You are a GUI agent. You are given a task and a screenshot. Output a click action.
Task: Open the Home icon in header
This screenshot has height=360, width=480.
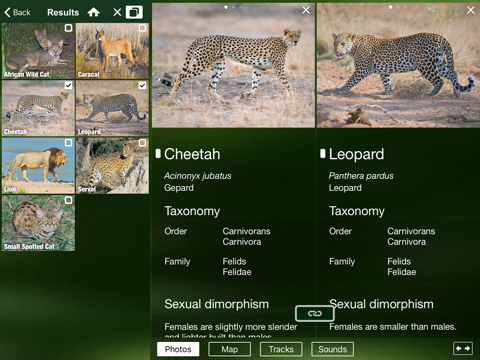94,12
